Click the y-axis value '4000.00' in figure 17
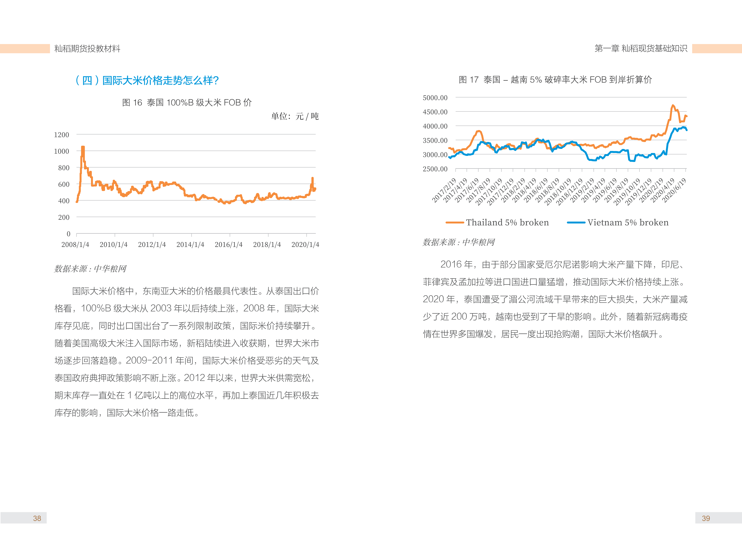 point(435,126)
